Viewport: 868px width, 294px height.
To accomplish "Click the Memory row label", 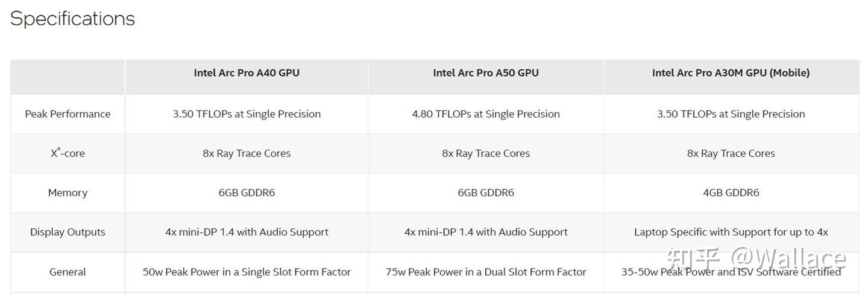I will [x=68, y=193].
